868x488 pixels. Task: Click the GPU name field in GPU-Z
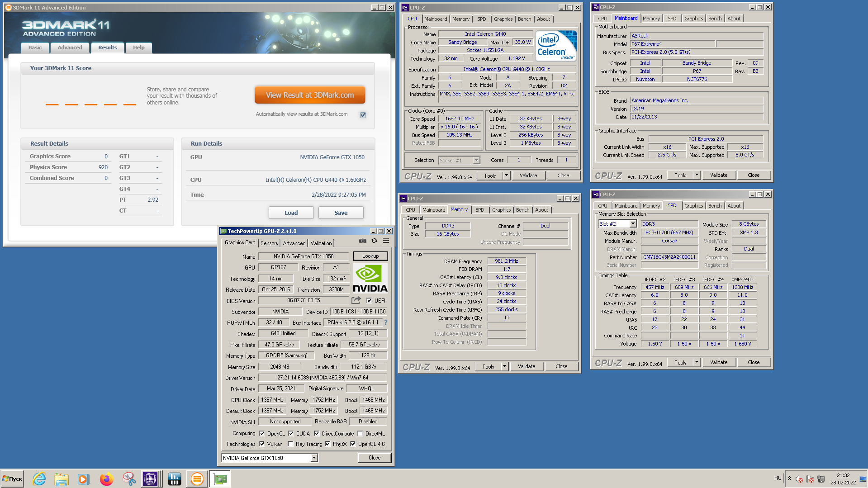tap(304, 256)
